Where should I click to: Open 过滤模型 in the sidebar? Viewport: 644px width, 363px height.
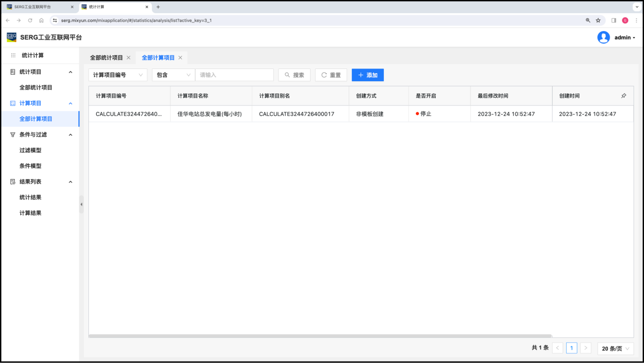(30, 150)
